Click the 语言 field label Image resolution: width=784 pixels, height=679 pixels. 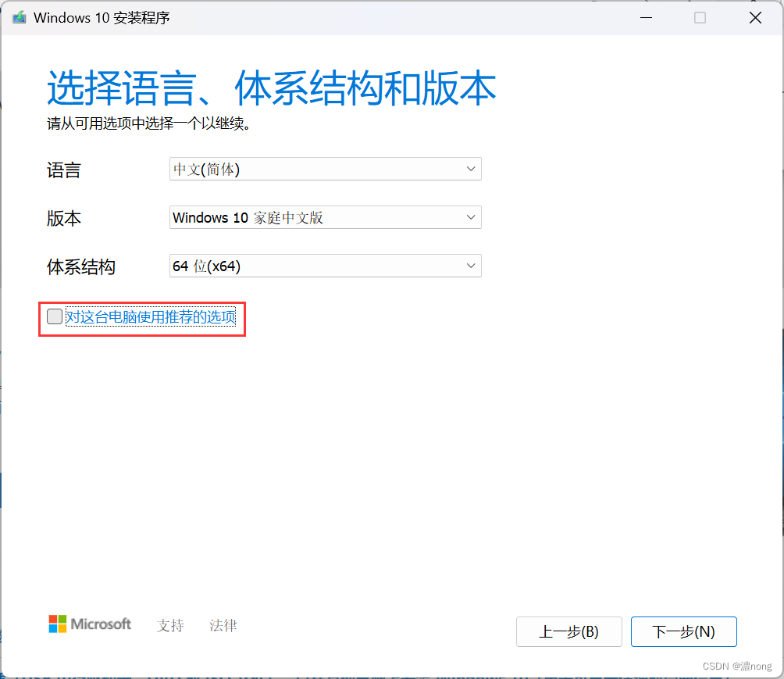coord(64,170)
